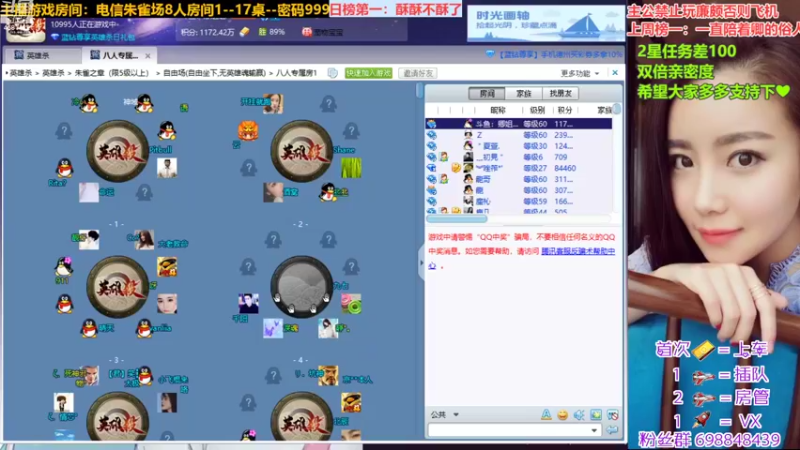Click the dice icon next to breadcrumb
800x450 pixels.
point(333,73)
